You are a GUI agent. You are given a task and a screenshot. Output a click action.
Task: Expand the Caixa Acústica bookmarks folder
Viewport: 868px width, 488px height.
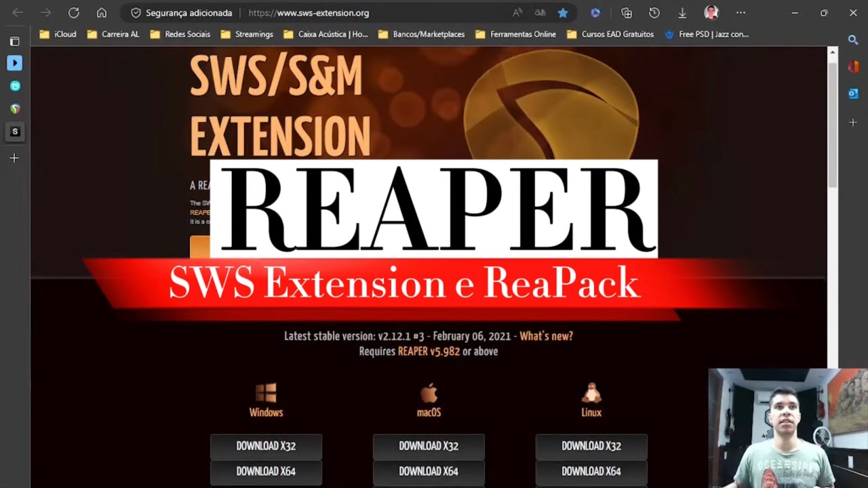pos(325,34)
